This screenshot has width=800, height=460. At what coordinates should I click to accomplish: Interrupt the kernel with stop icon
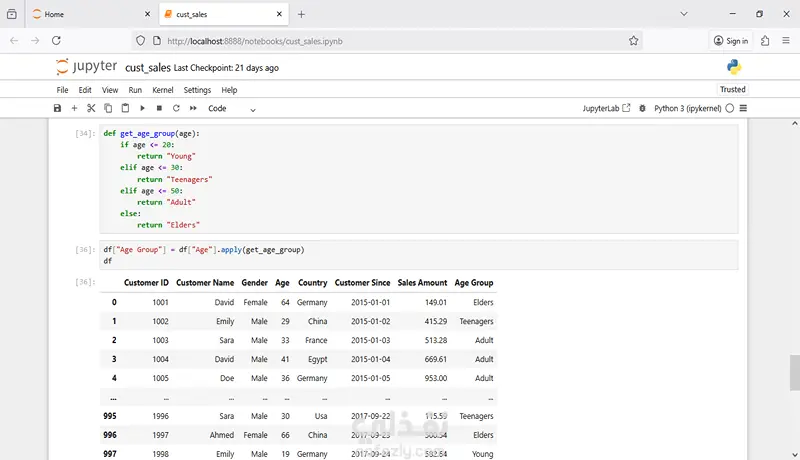[159, 108]
